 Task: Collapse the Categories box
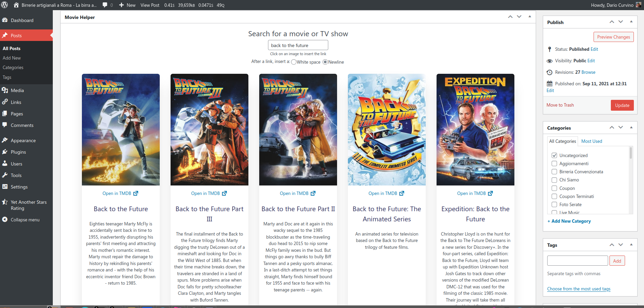pyautogui.click(x=631, y=127)
